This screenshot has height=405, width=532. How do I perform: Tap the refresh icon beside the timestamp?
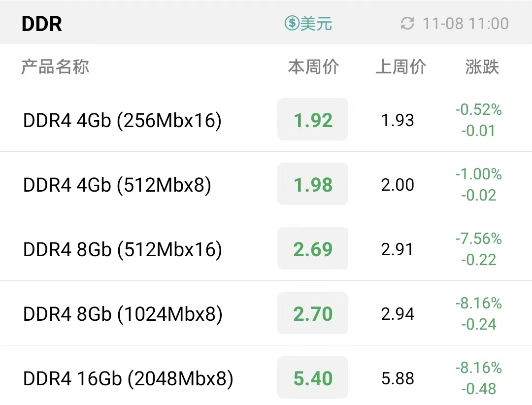407,24
